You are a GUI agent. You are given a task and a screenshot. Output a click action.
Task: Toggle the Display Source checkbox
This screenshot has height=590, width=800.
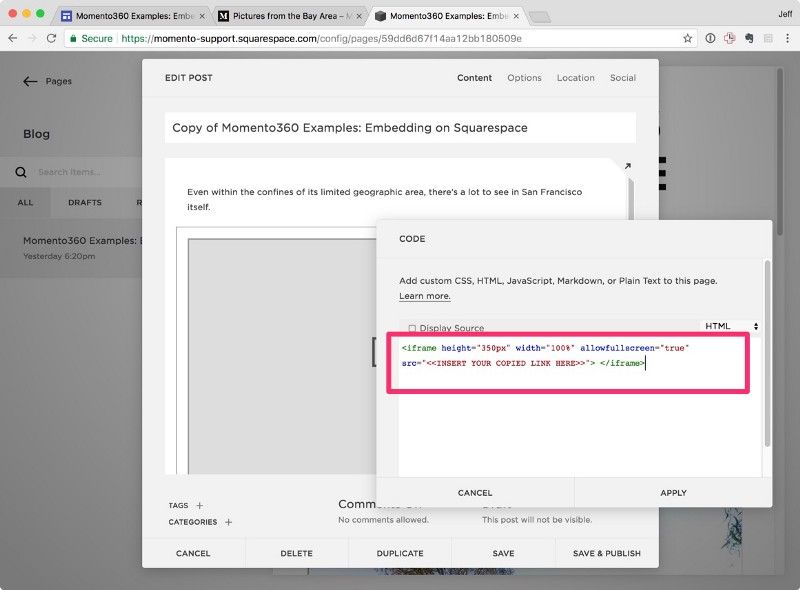coord(412,328)
